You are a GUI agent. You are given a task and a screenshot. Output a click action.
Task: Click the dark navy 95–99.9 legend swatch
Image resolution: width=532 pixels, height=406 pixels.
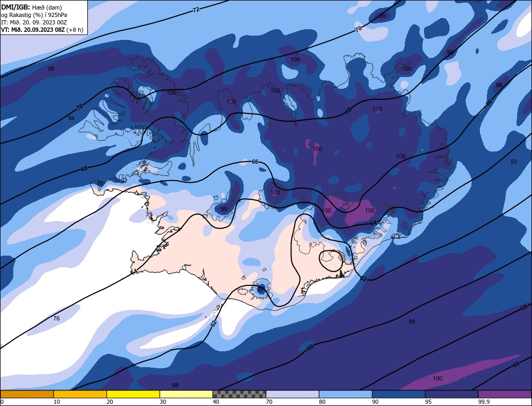[x=452, y=394]
